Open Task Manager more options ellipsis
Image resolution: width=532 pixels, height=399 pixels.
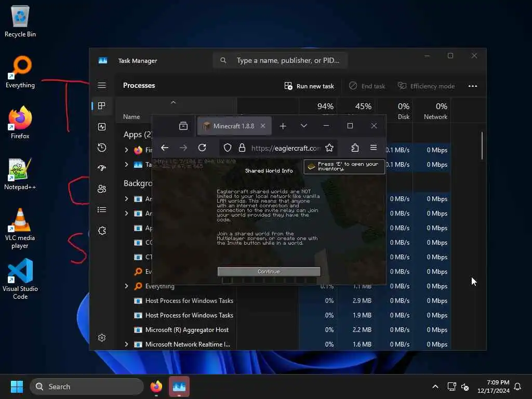pyautogui.click(x=473, y=86)
